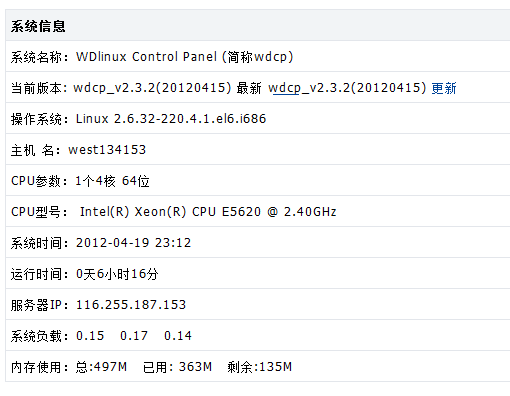This screenshot has height=396, width=510.
Task: Click the Intel Xeon E5620 CPU model text
Action: pos(208,212)
